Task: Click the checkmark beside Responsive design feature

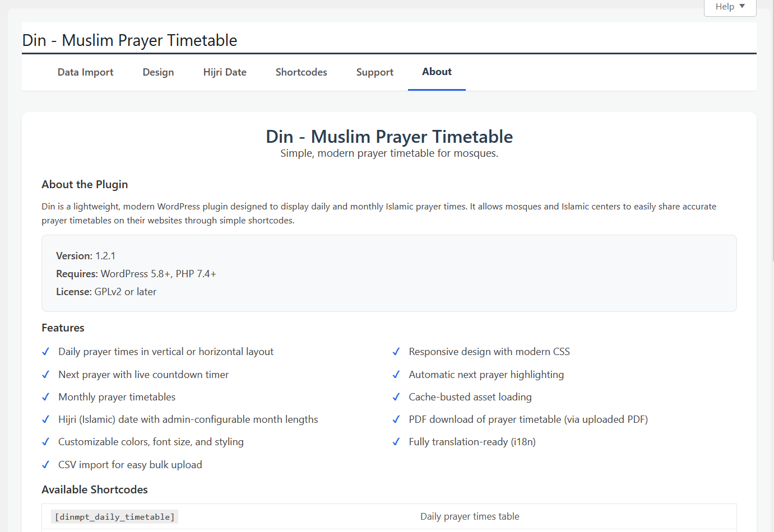Action: pyautogui.click(x=396, y=352)
